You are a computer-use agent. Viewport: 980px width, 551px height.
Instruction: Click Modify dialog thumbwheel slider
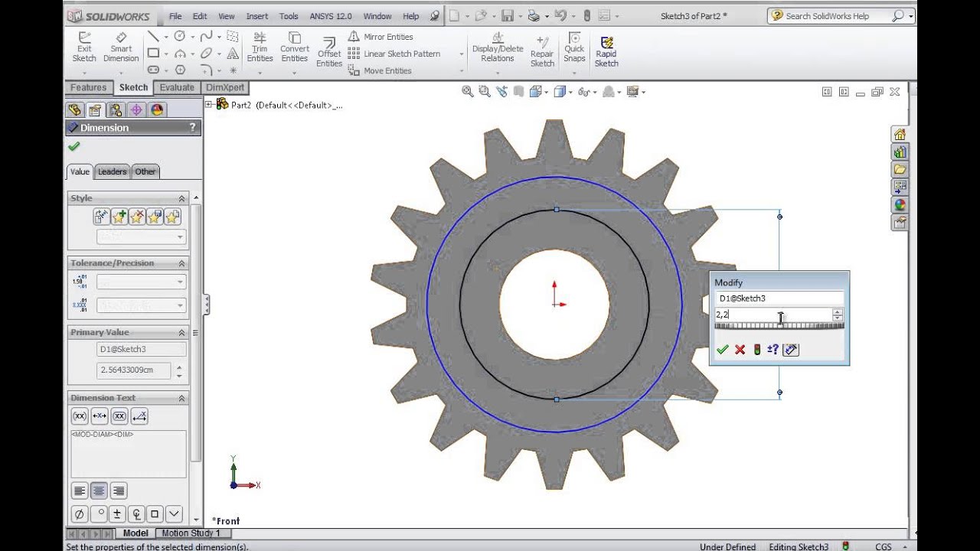(779, 326)
